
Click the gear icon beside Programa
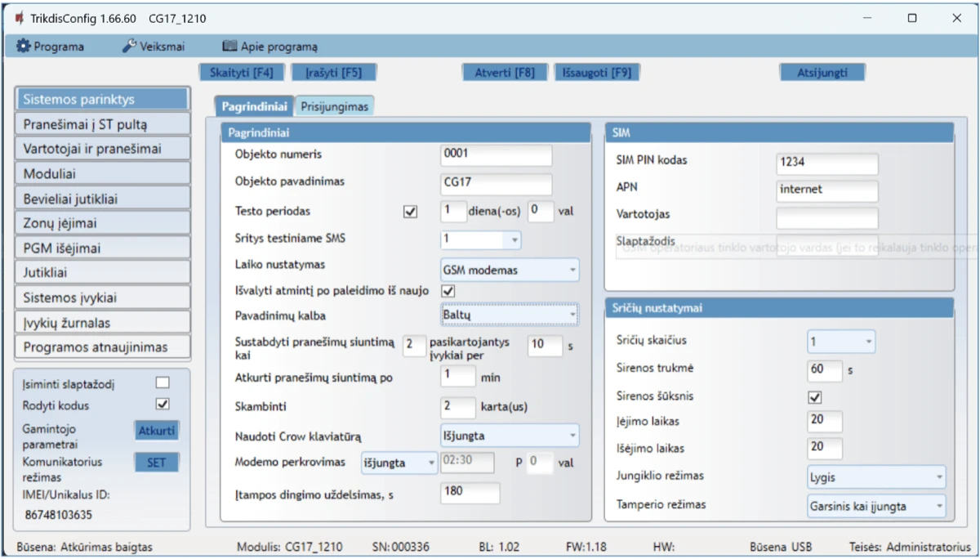(x=23, y=47)
